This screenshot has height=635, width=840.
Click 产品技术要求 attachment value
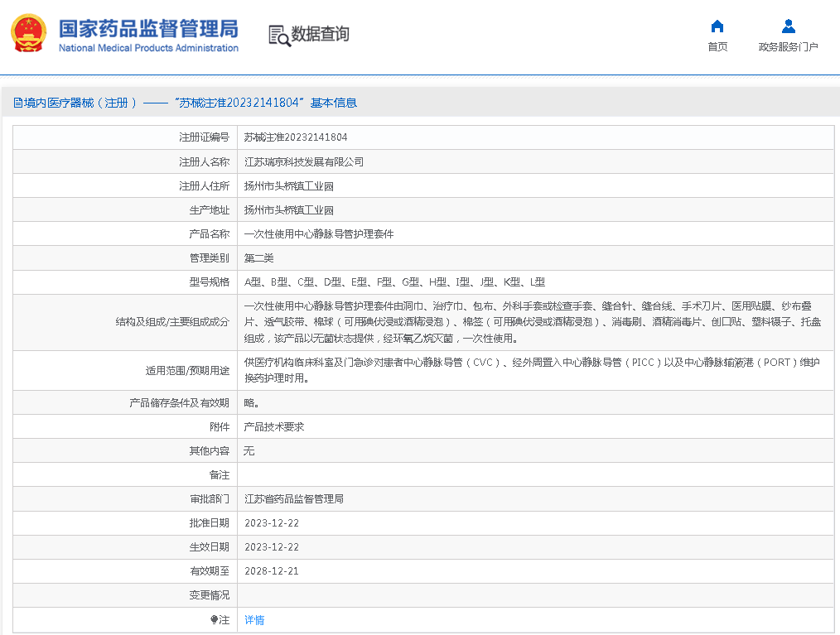(x=273, y=426)
